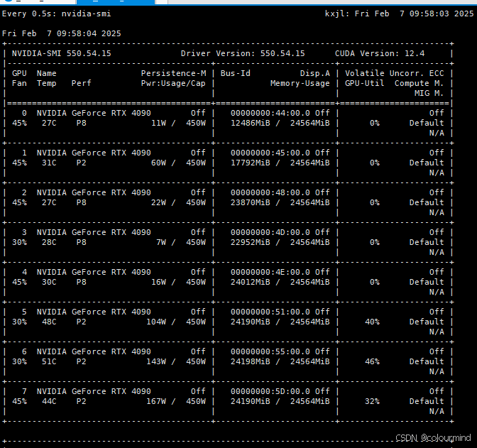Click bus ID '00000000:55:00.0'
Viewport: 477px width, 448px height.
tap(270, 352)
